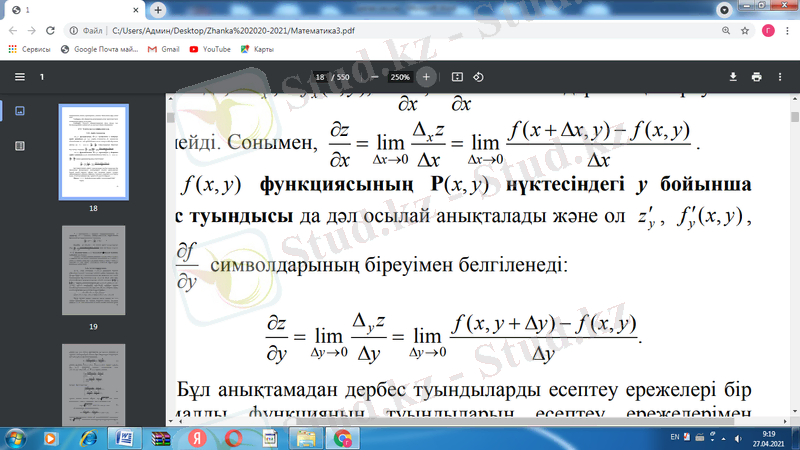Click the 250% zoom level field
800x450 pixels.
point(400,77)
